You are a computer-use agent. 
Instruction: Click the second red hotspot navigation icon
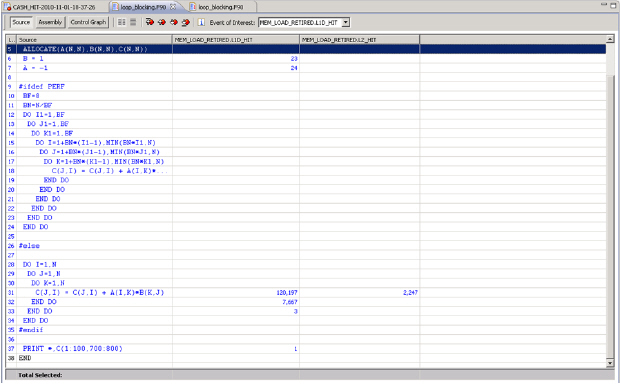click(x=161, y=22)
